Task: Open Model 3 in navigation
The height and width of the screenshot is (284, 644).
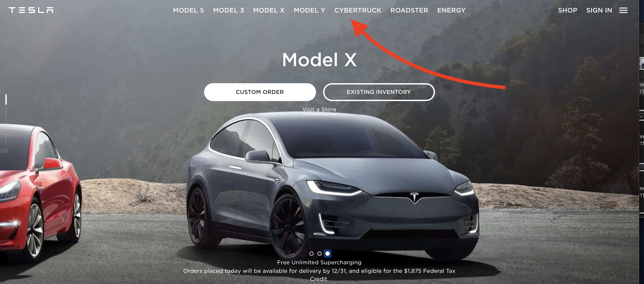Action: click(228, 10)
